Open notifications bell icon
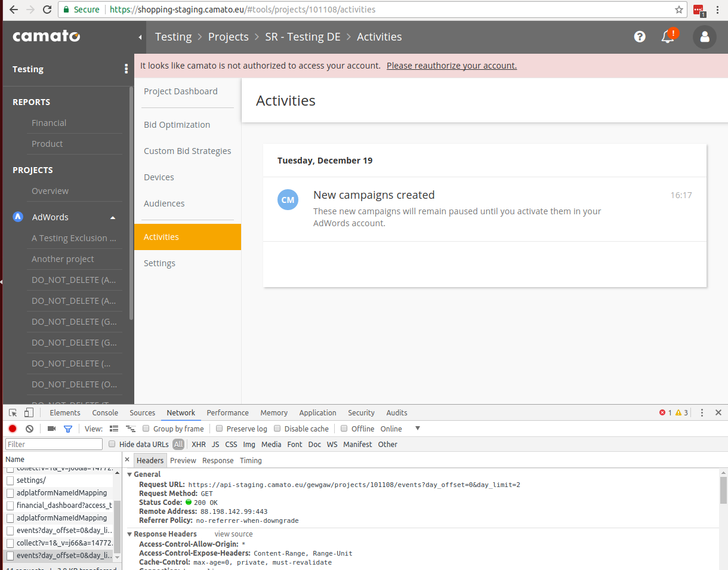The width and height of the screenshot is (728, 570). point(668,36)
